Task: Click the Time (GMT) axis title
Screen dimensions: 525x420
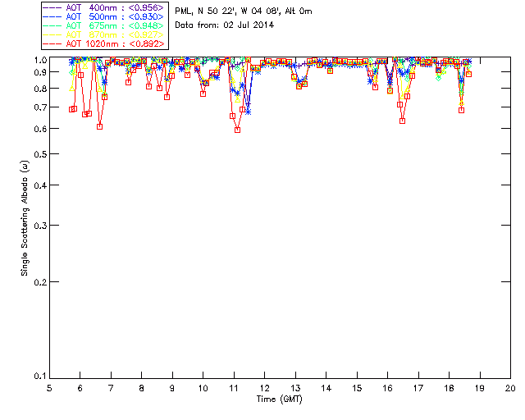Action: pyautogui.click(x=279, y=399)
